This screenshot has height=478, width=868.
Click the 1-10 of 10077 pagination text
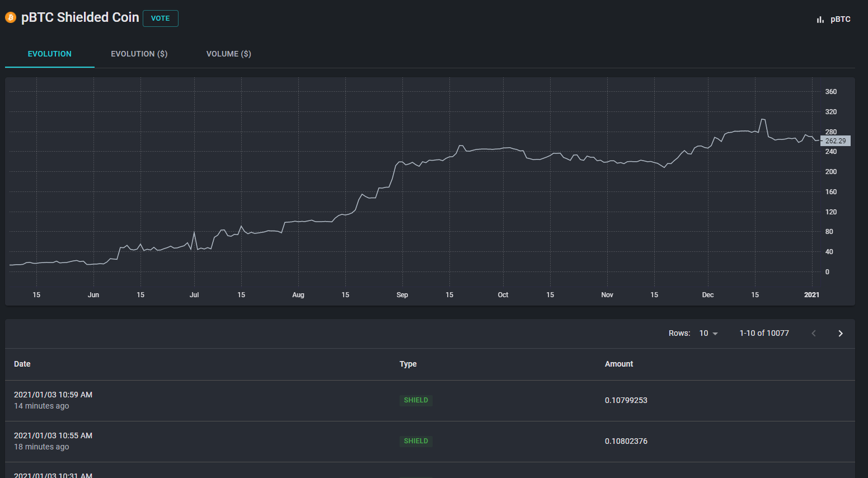tap(764, 334)
